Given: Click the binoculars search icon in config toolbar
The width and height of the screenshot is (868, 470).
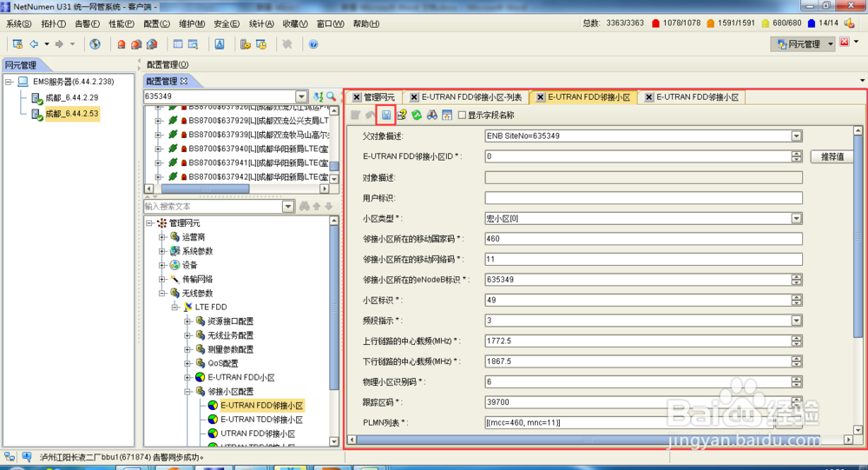Looking at the screenshot, I should 431,116.
